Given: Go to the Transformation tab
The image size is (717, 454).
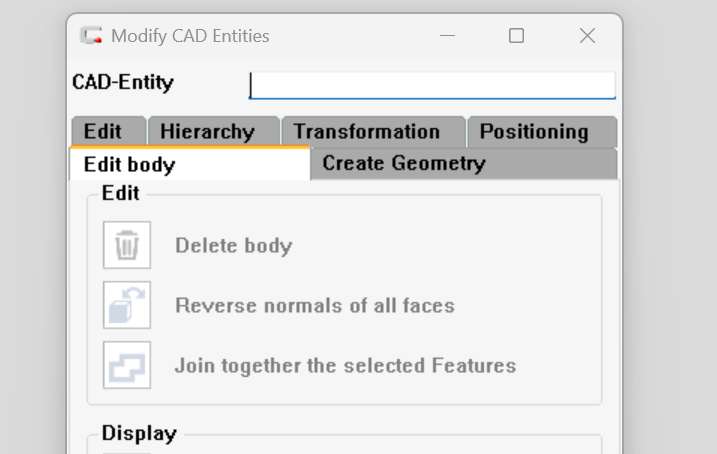Looking at the screenshot, I should point(366,132).
